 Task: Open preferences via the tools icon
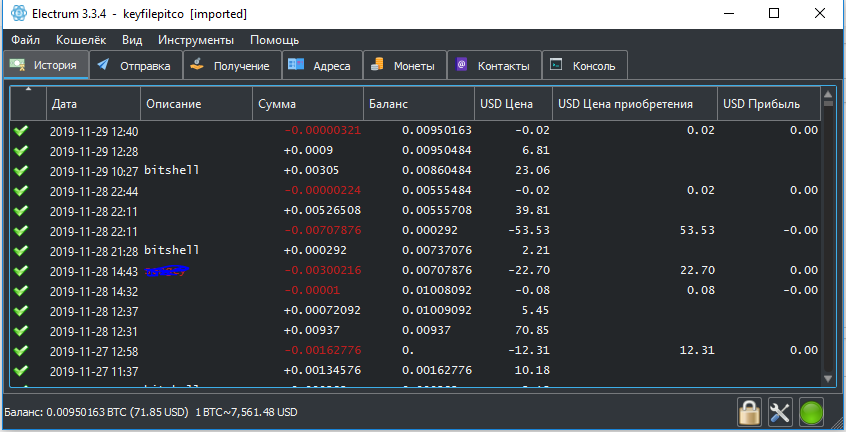point(780,413)
